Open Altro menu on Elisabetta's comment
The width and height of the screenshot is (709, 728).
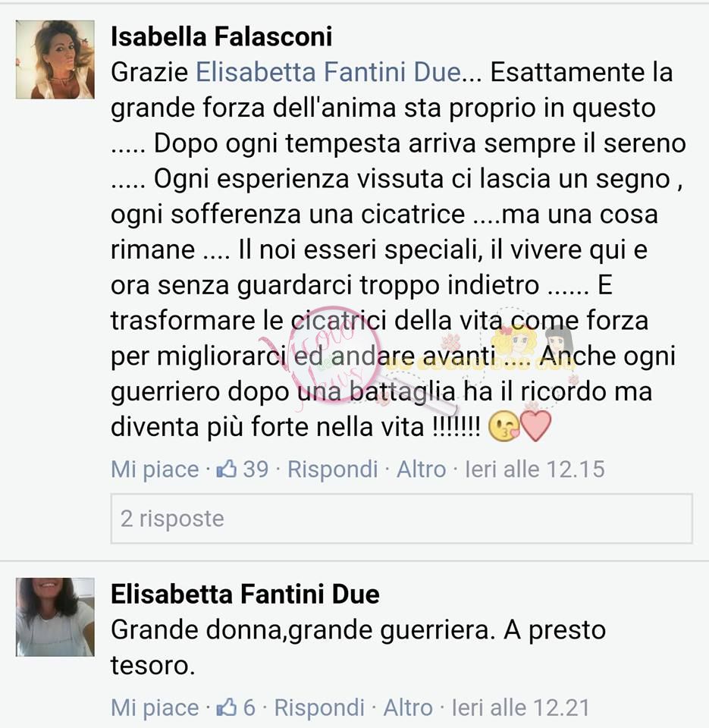408,708
